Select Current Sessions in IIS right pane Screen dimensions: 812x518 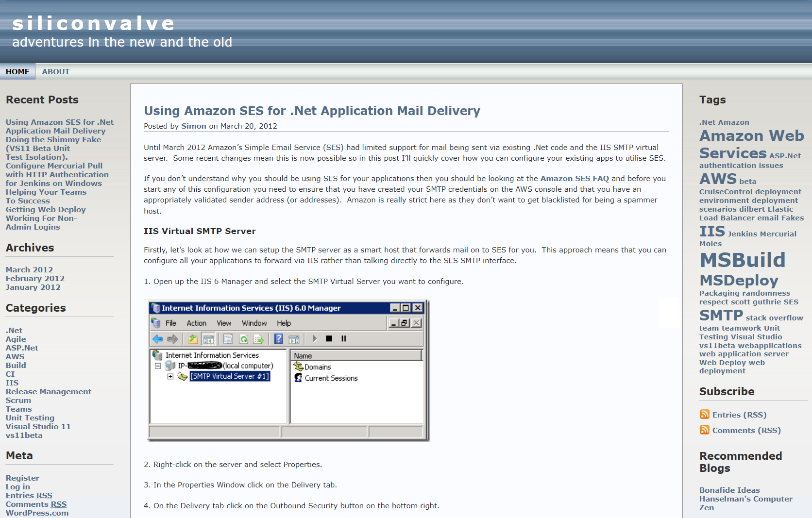click(332, 378)
